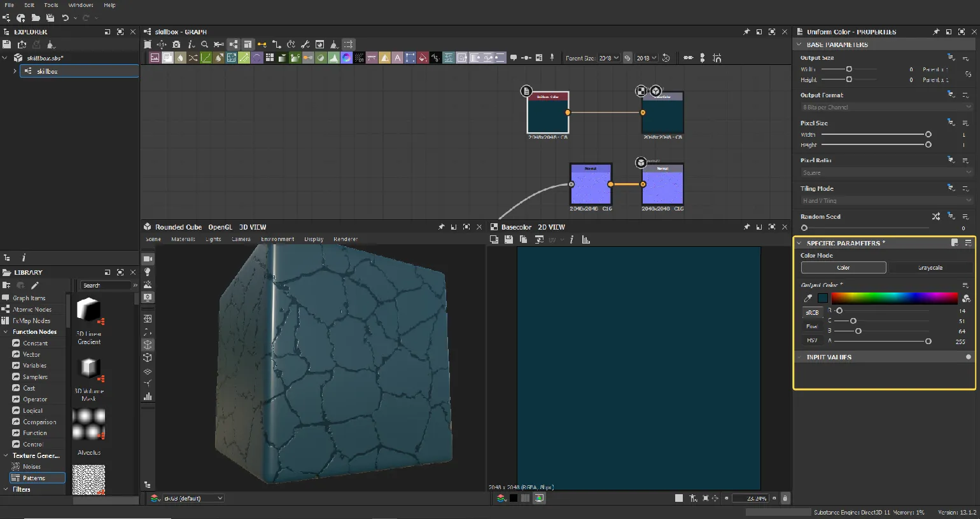Switch color values to Float mode
The image size is (980, 519).
812,326
